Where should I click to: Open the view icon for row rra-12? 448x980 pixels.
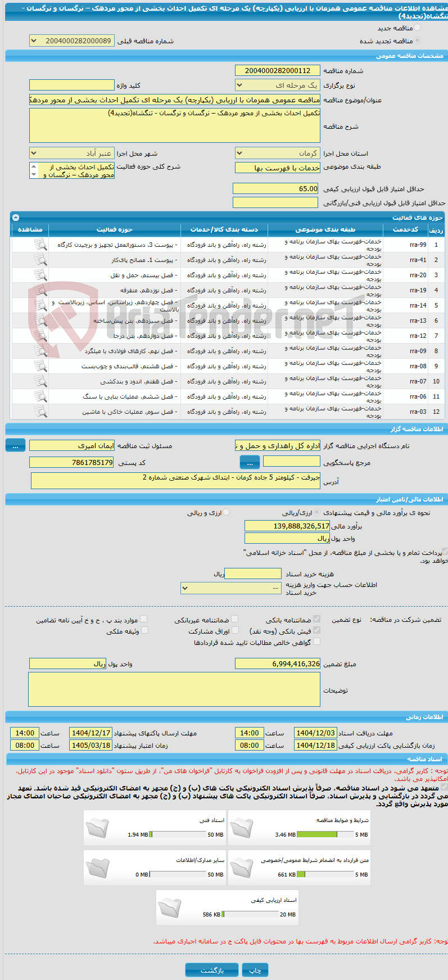[40, 336]
